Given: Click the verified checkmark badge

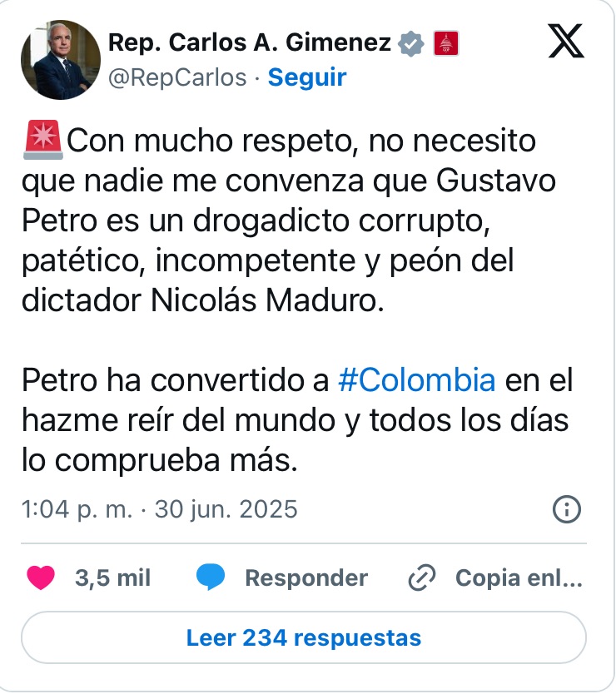Looking at the screenshot, I should point(410,43).
